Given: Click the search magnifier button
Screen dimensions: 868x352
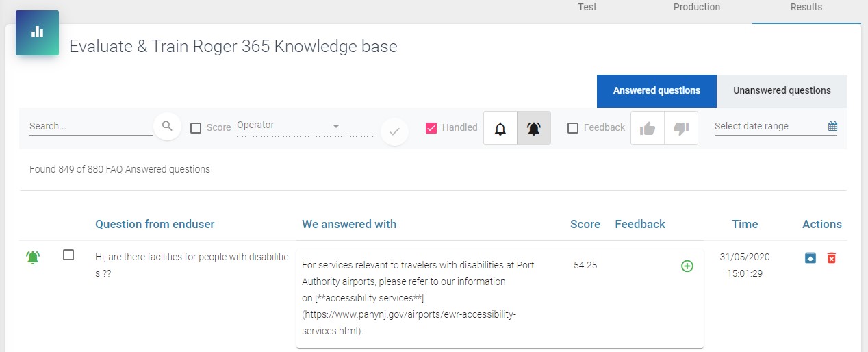Looking at the screenshot, I should click(x=167, y=126).
